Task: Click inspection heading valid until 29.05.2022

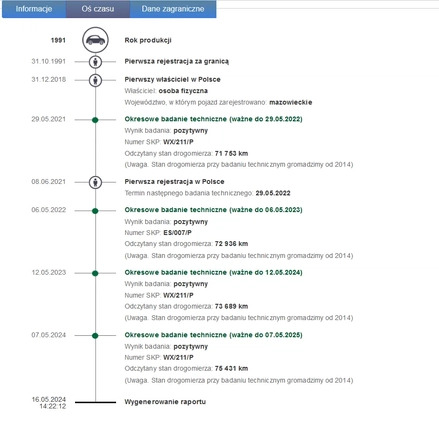Action: [x=213, y=119]
